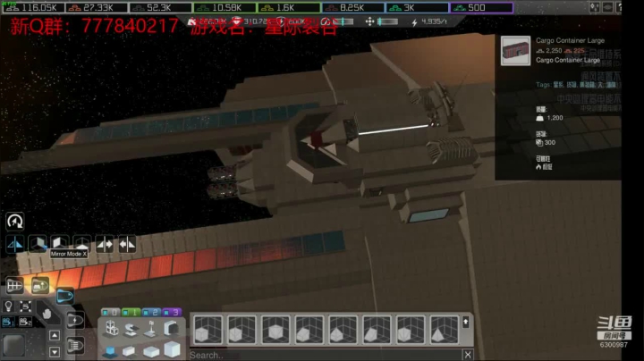The height and width of the screenshot is (361, 644).
Task: Toggle Mirror Mode Y cube icon
Action: click(x=38, y=244)
